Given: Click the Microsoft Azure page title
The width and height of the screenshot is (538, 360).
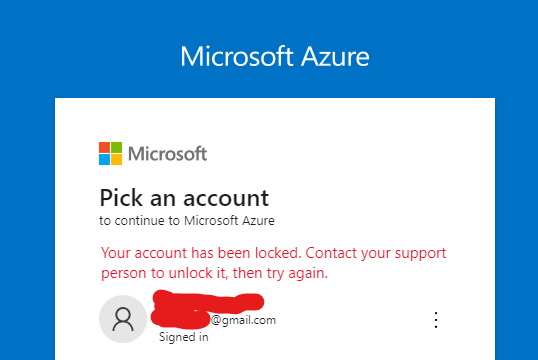Looking at the screenshot, I should (x=275, y=56).
